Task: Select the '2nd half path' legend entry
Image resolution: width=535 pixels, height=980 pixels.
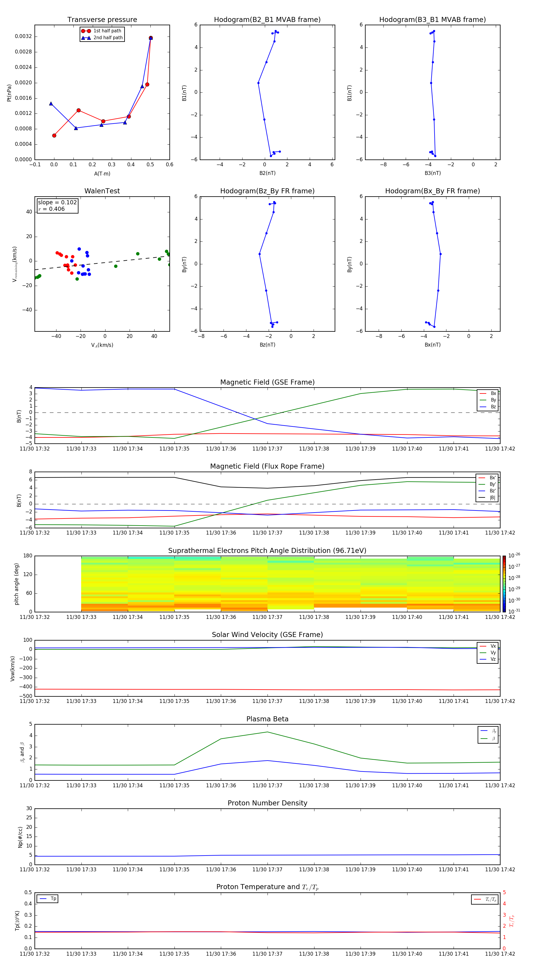Action: pyautogui.click(x=102, y=38)
